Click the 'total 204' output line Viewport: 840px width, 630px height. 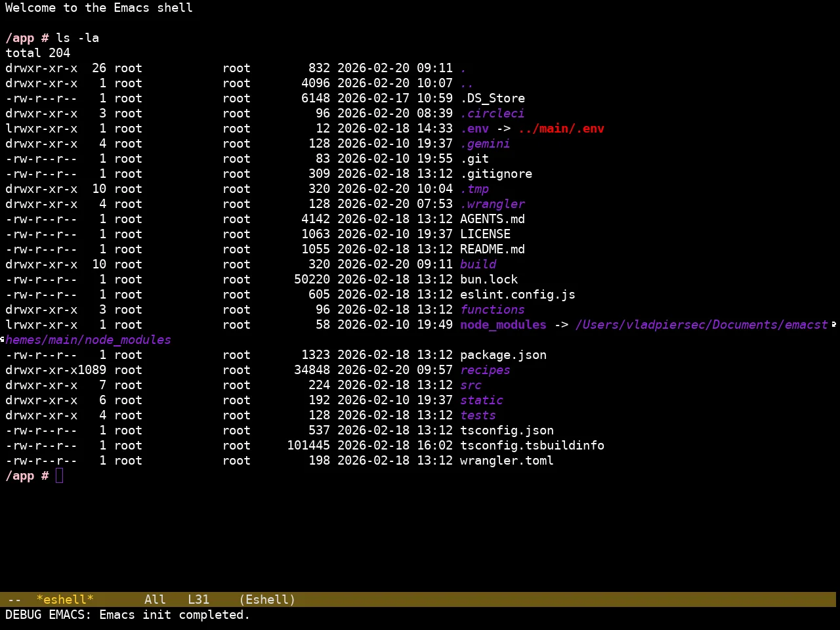pyautogui.click(x=37, y=53)
